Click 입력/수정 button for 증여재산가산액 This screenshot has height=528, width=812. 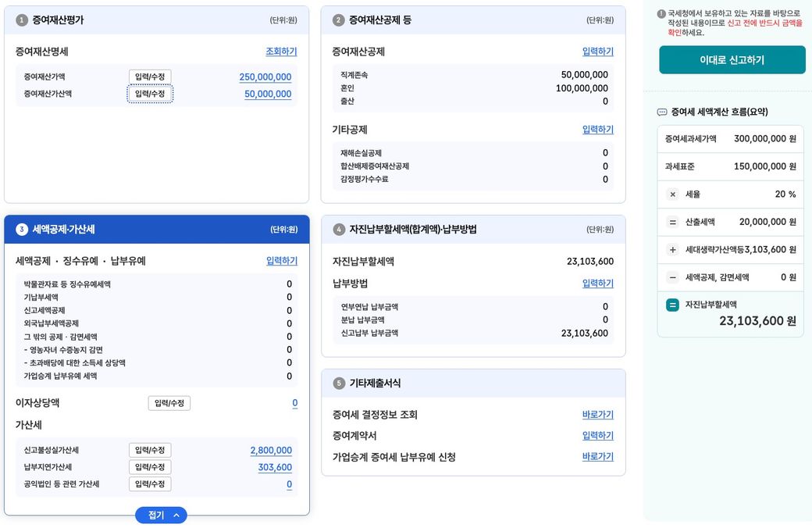tap(150, 94)
